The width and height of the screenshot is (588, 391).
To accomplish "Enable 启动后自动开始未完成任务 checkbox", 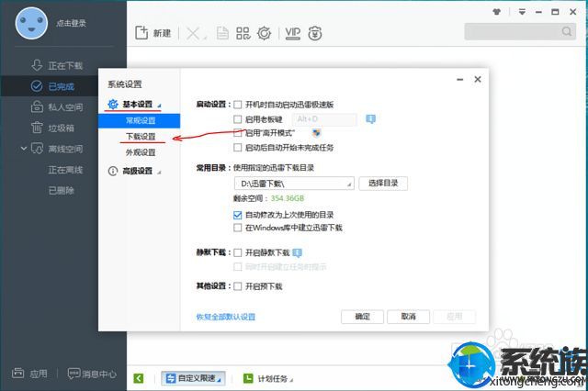I will 237,148.
